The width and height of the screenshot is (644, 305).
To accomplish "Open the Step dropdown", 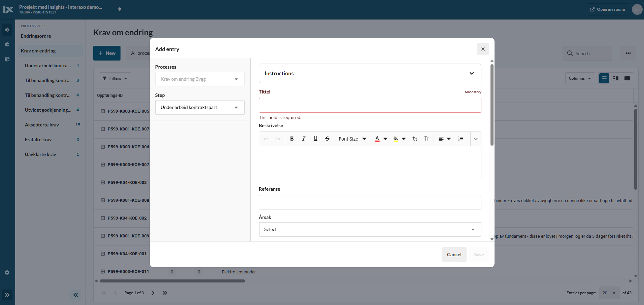I will 200,107.
